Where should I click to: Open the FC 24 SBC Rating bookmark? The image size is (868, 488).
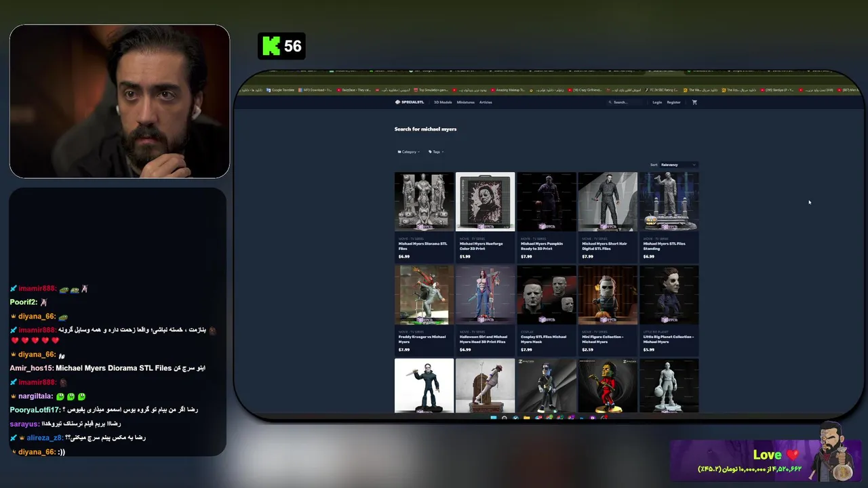[663, 90]
